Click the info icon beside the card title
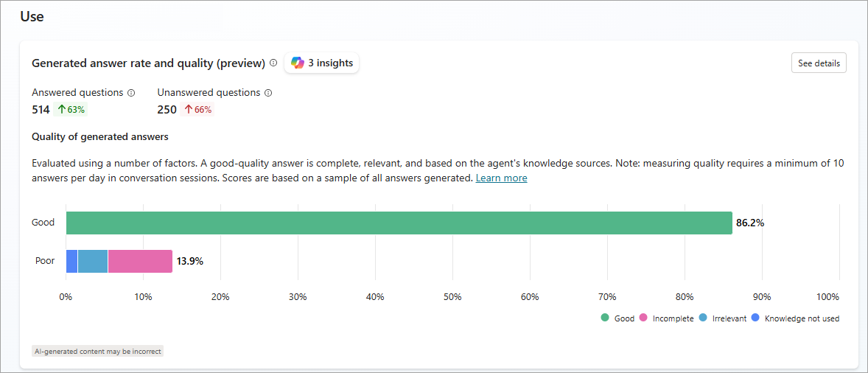Screen dimensions: 868x373 (x=273, y=63)
